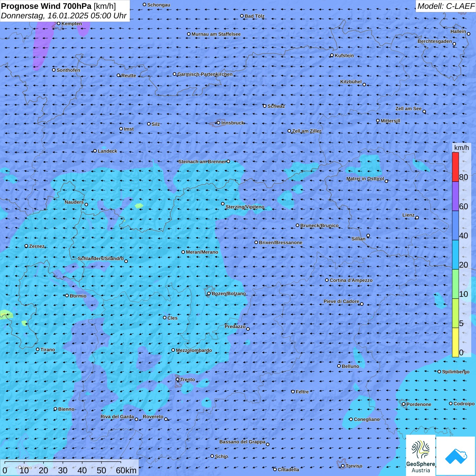This screenshot has height=476, width=476.
Task: Select the Treviso city marker dot
Action: (343, 466)
